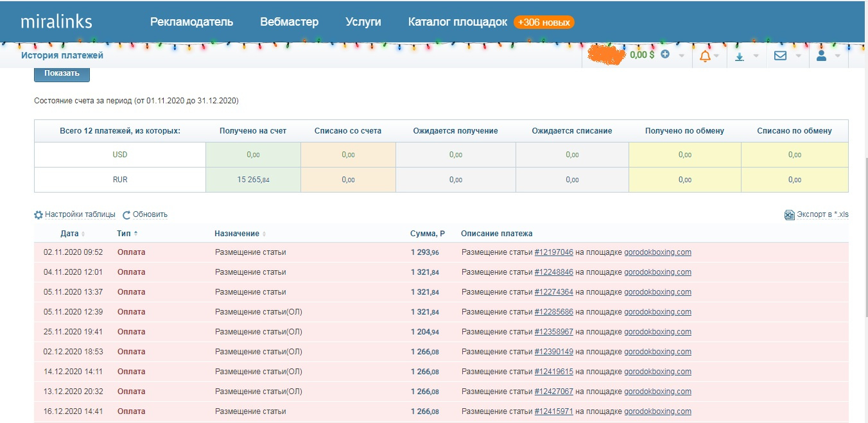Open the messages envelope icon
This screenshot has width=868, height=423.
(780, 56)
